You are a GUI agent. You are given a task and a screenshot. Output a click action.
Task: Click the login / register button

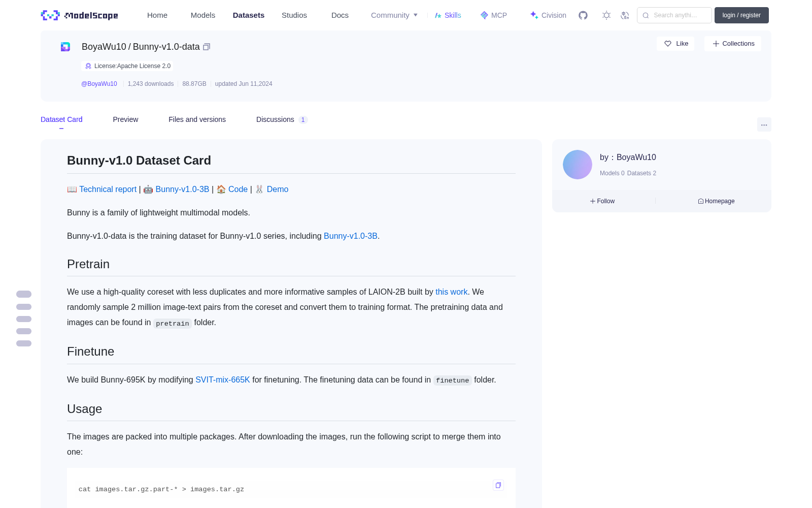tap(741, 15)
